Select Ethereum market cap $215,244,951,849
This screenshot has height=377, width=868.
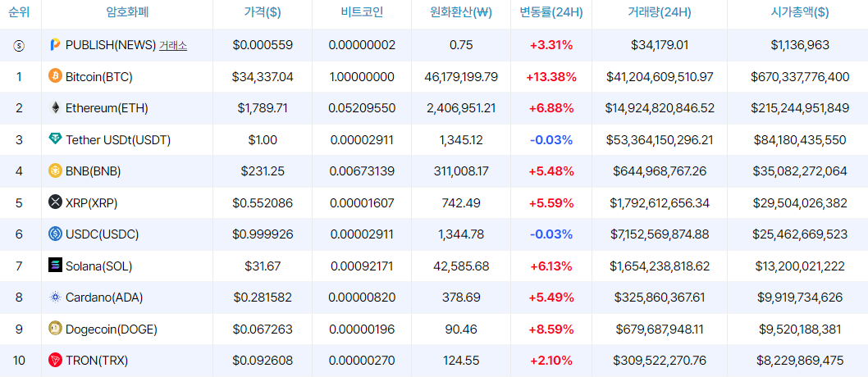[800, 108]
